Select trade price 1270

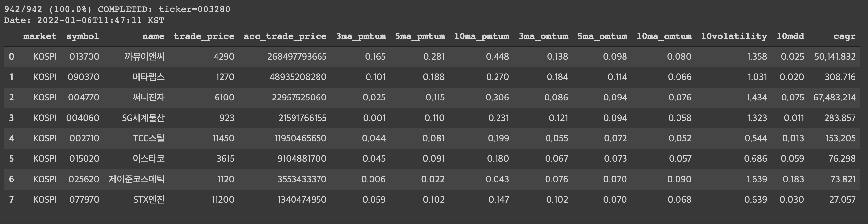225,77
